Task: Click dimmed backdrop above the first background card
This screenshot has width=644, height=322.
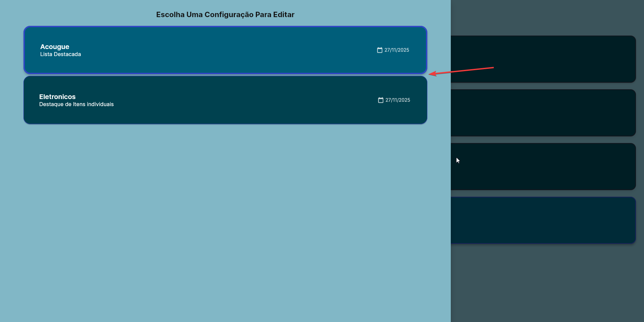Action: tap(543, 17)
